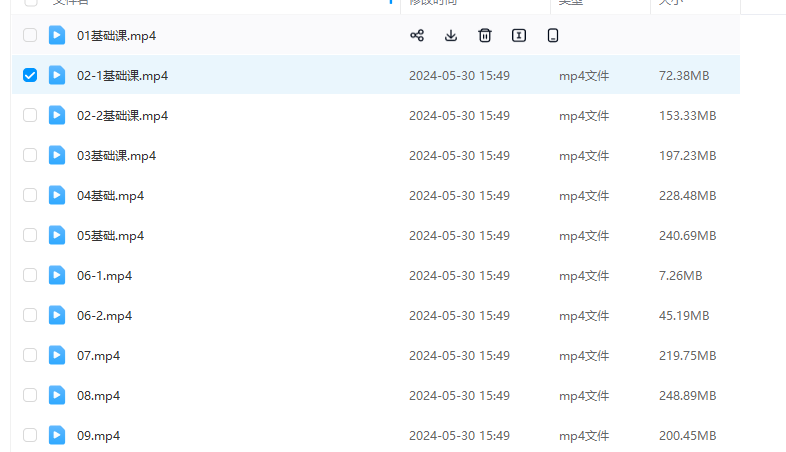Uncheck the checkbox for 02-1基础课.mp4
786x452 pixels.
[x=30, y=76]
